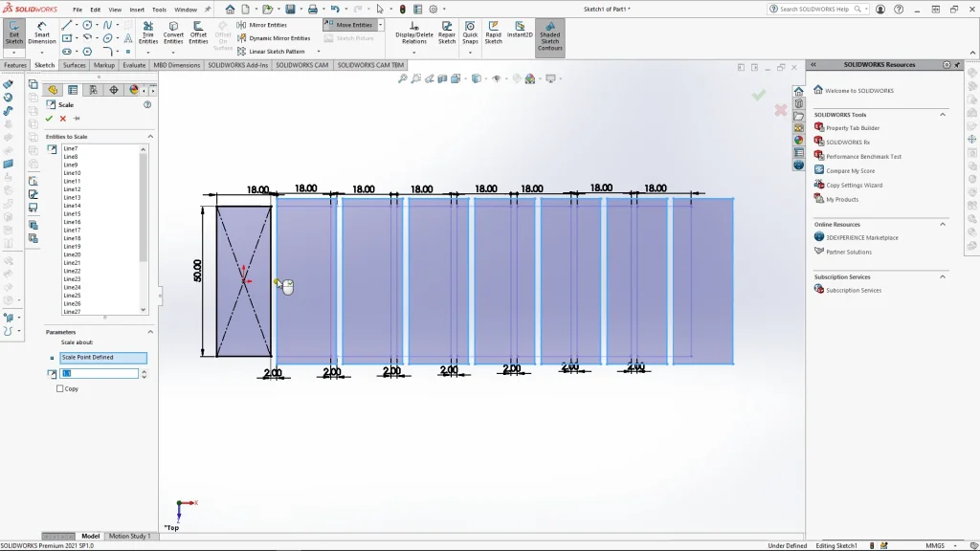This screenshot has width=980, height=551.
Task: Accept the Scale operation with green checkmark
Action: 49,119
